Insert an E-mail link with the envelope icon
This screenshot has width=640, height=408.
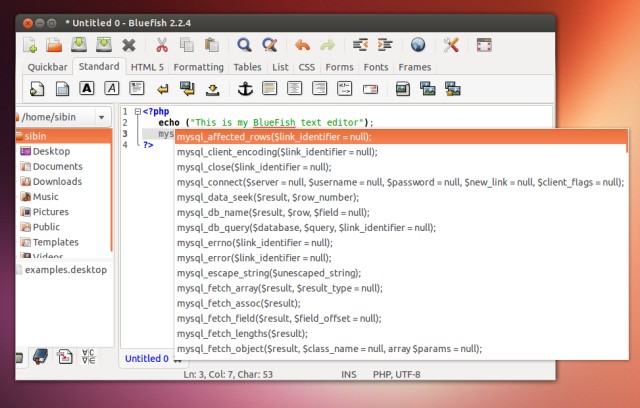click(x=371, y=89)
